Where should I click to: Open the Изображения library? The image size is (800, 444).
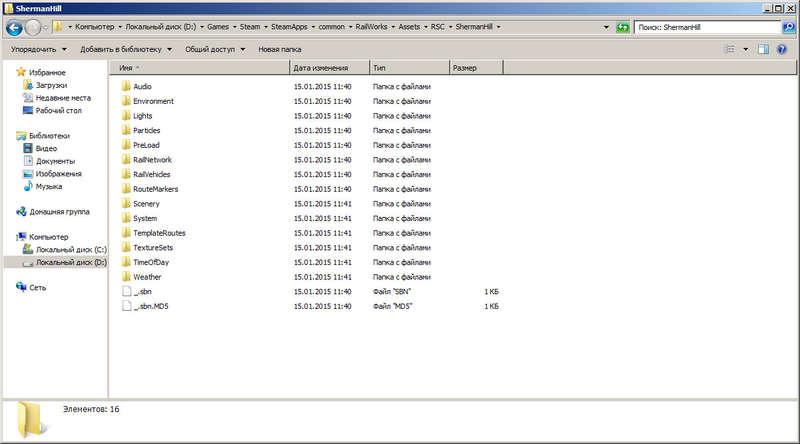(x=59, y=174)
